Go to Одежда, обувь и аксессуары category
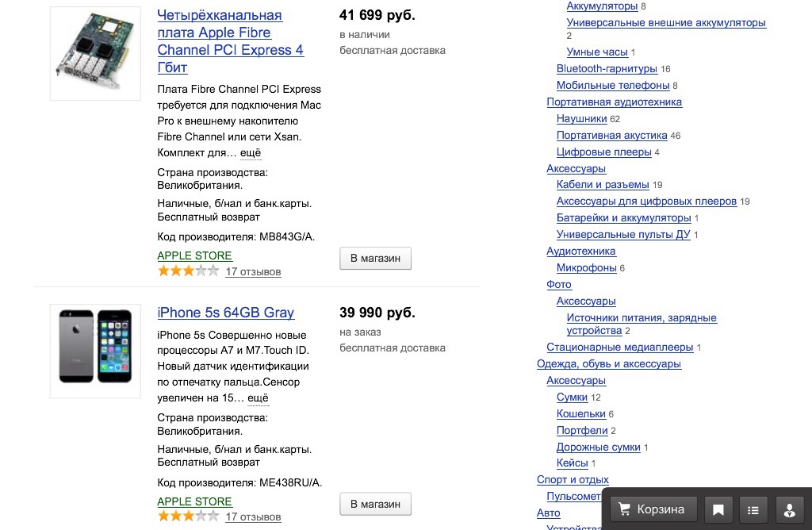812x530 pixels. point(608,364)
